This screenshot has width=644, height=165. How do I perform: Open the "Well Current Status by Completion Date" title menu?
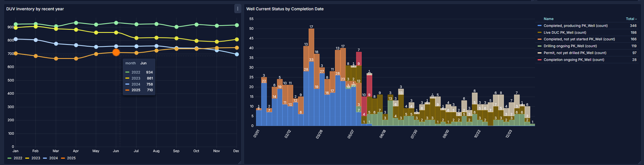pos(285,9)
